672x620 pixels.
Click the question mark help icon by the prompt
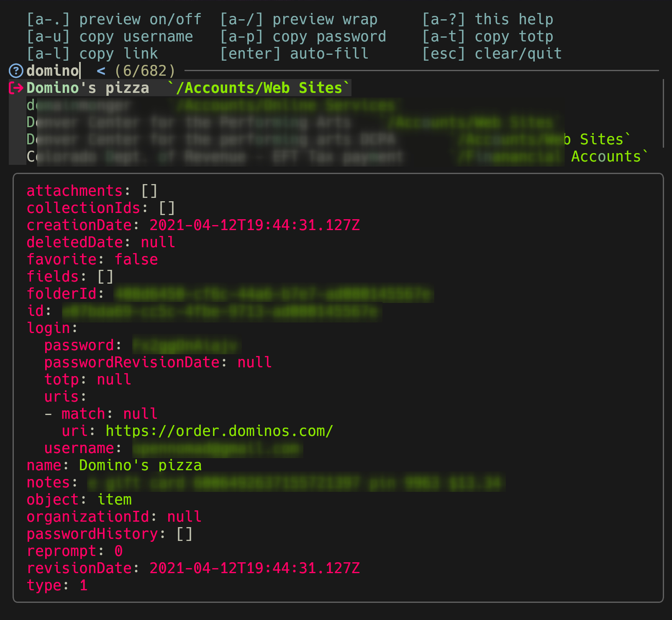[x=16, y=71]
